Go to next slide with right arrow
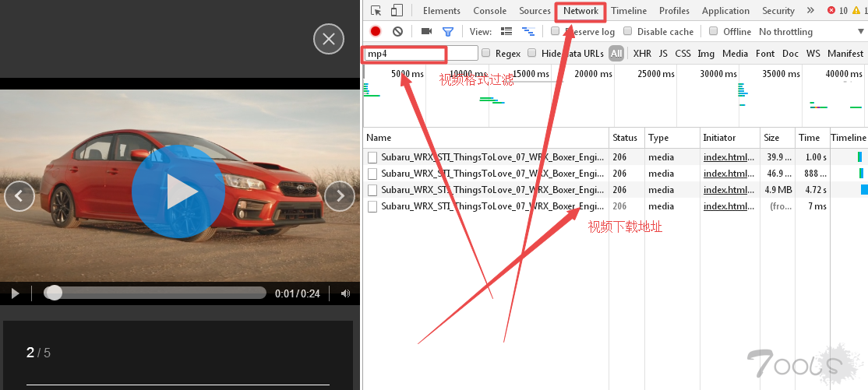This screenshot has width=868, height=390. click(340, 196)
